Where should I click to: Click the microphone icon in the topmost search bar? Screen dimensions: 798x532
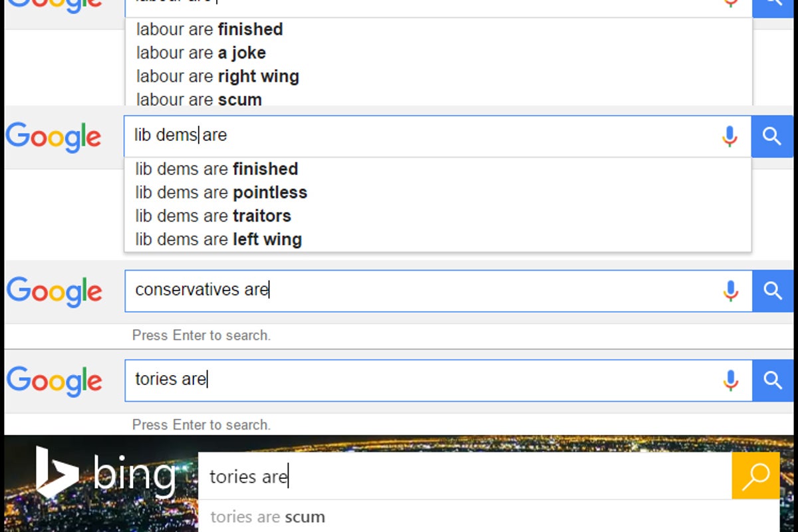730,2
